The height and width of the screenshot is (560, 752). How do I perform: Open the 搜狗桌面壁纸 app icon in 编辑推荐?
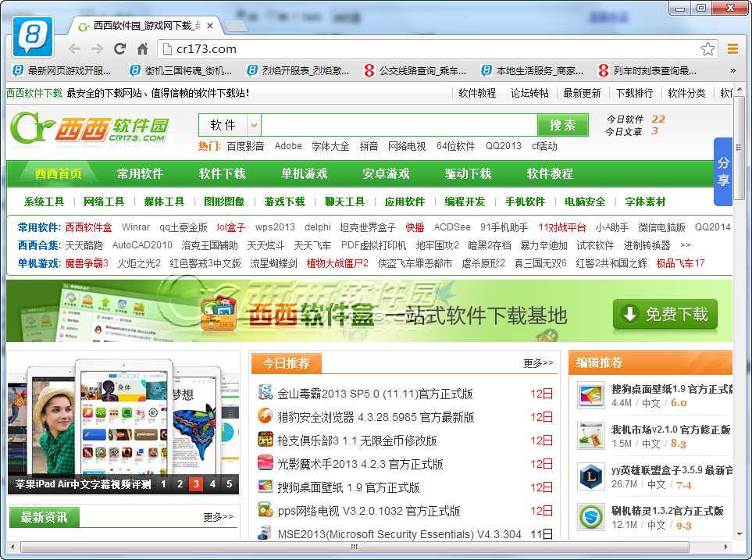tap(590, 394)
